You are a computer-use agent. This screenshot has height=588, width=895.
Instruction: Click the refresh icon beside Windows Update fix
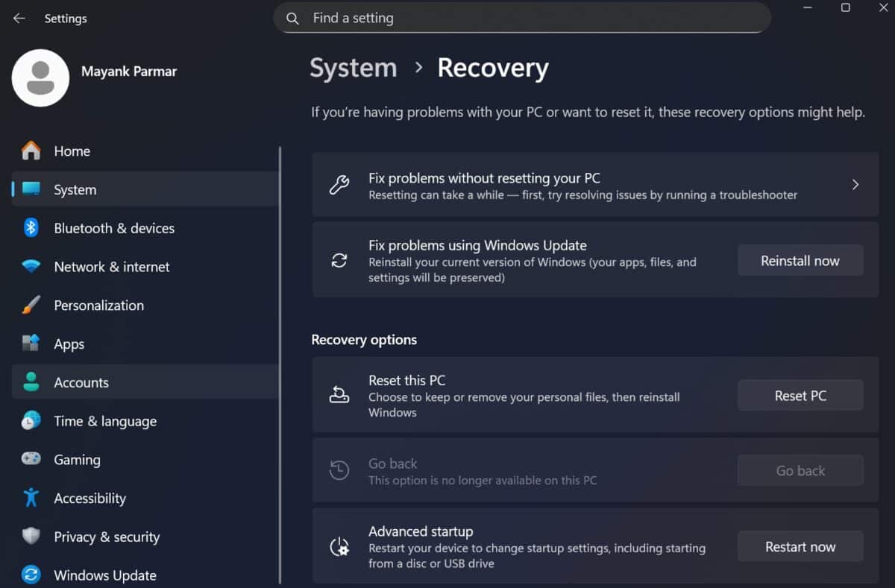coord(339,261)
